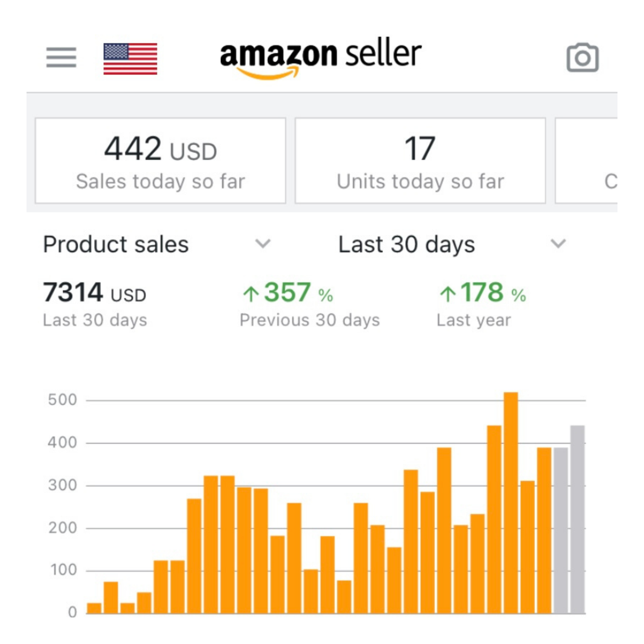Tap the green arrow beside 178 %
The image size is (644, 644).
(448, 294)
